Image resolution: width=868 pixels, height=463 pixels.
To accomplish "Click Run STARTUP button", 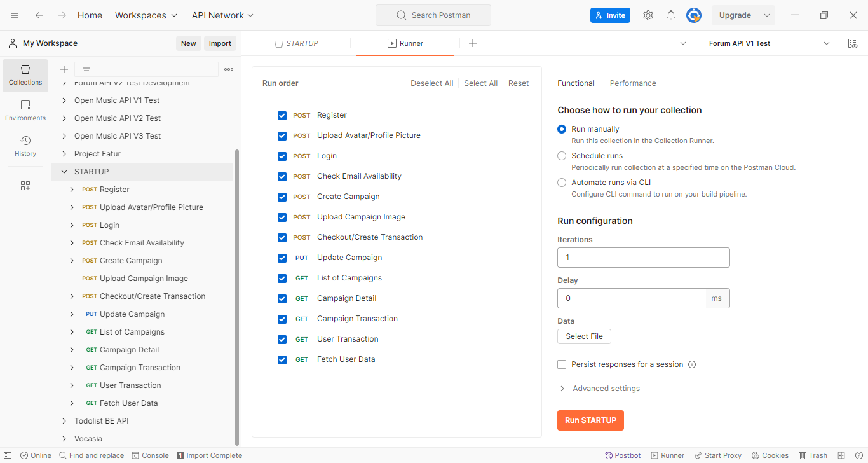I will pos(590,420).
